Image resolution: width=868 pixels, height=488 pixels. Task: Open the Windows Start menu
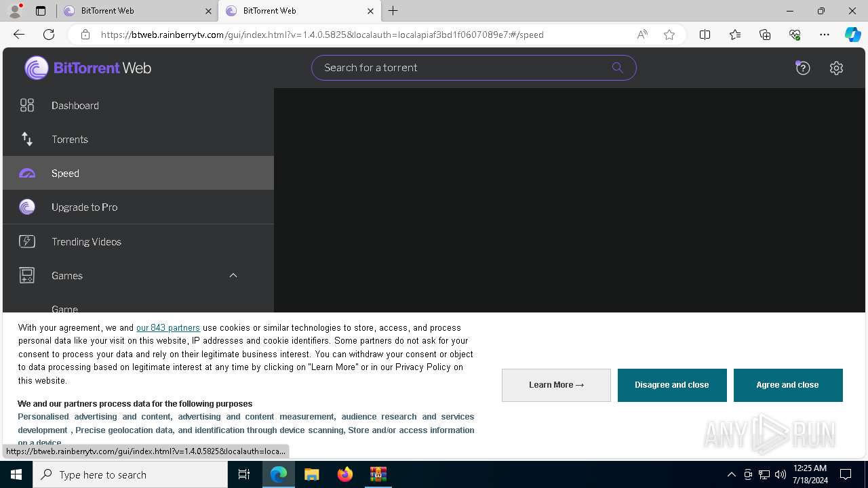(x=16, y=474)
